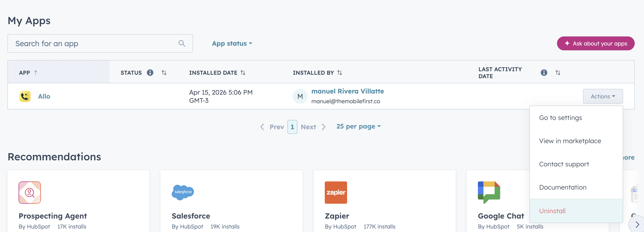Viewport: 644px width, 232px height.
Task: Open the Allo app link
Action: [x=44, y=96]
